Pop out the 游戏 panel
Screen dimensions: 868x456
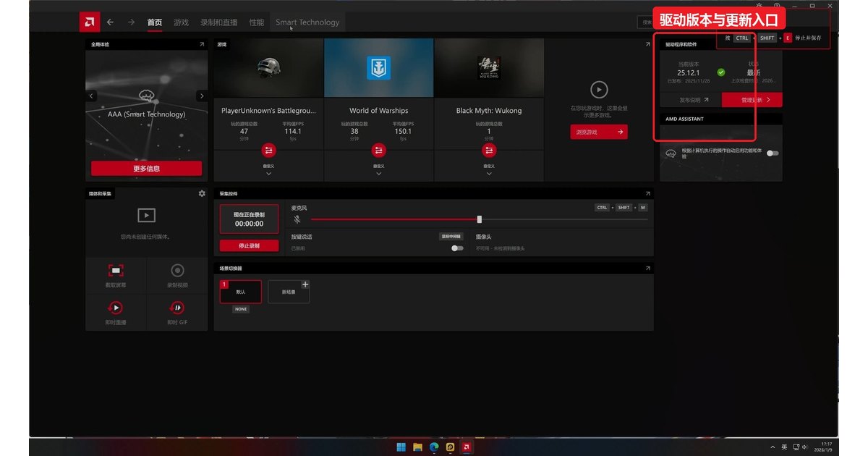(x=647, y=45)
